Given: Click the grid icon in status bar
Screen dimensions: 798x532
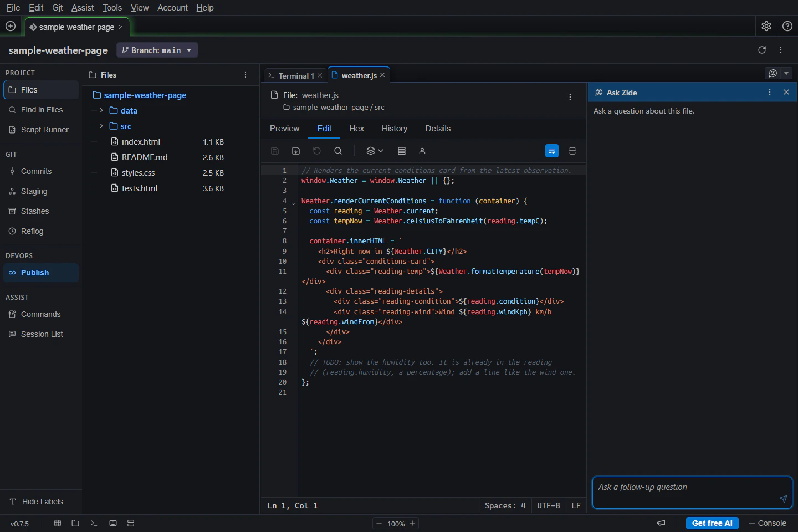Looking at the screenshot, I should 58,523.
